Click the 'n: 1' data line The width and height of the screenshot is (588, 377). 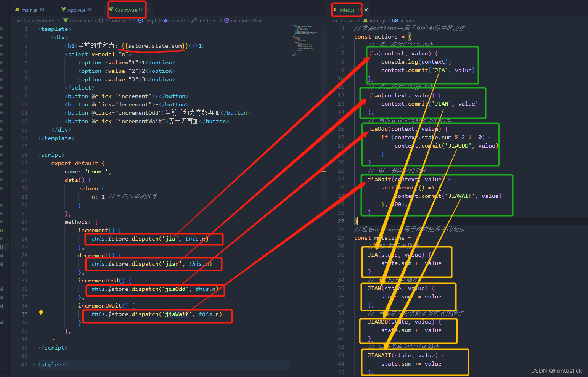pyautogui.click(x=98, y=197)
